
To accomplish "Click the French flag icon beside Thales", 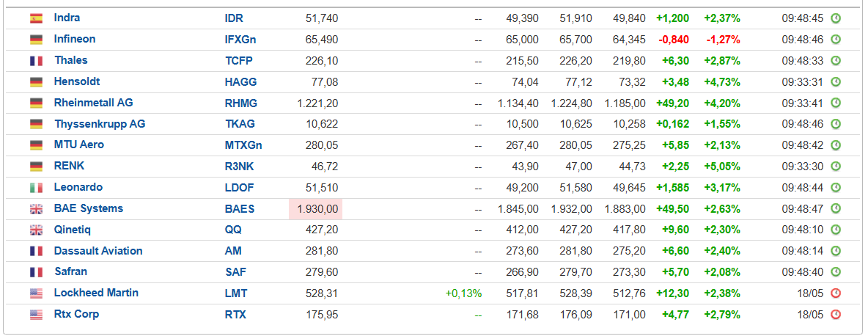I will tap(37, 61).
